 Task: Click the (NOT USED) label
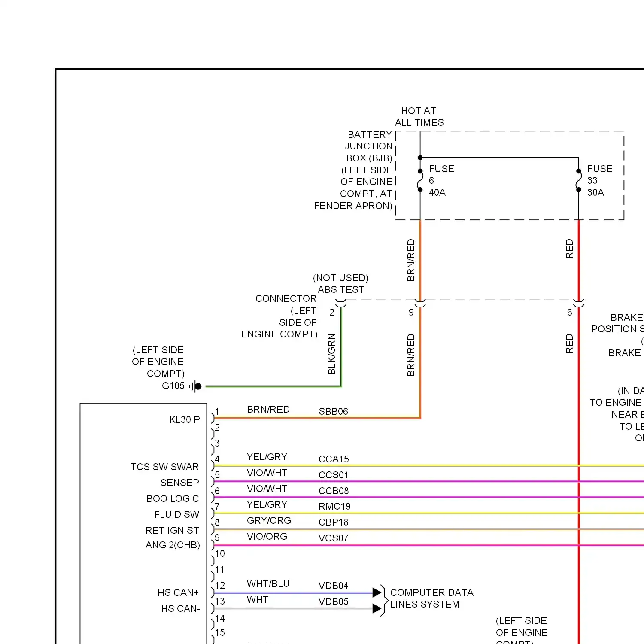[340, 278]
